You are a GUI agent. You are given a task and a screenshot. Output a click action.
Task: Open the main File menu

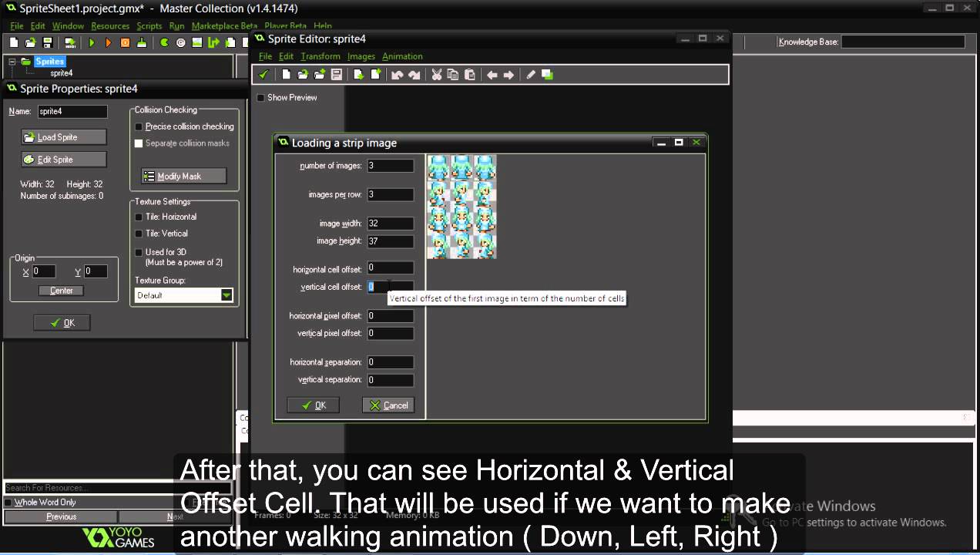(x=17, y=25)
